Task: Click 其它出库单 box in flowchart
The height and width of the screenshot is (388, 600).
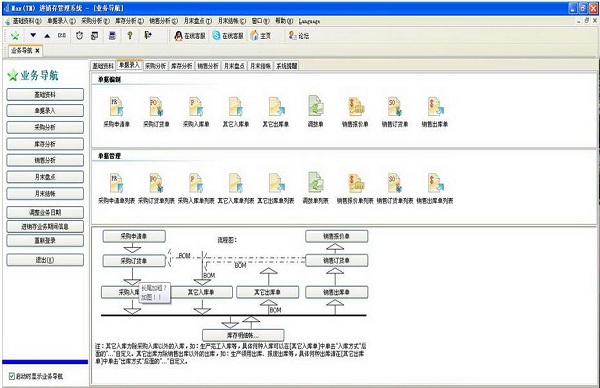Action: click(x=267, y=292)
